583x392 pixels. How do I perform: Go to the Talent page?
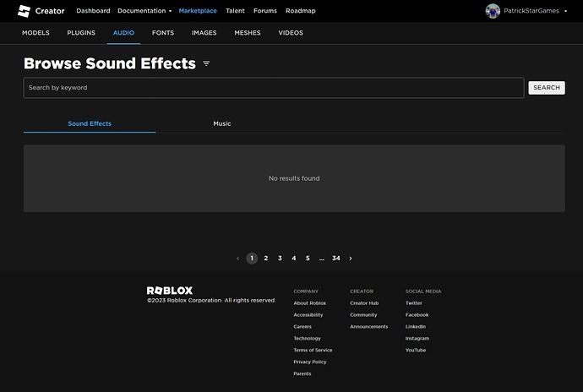click(236, 11)
